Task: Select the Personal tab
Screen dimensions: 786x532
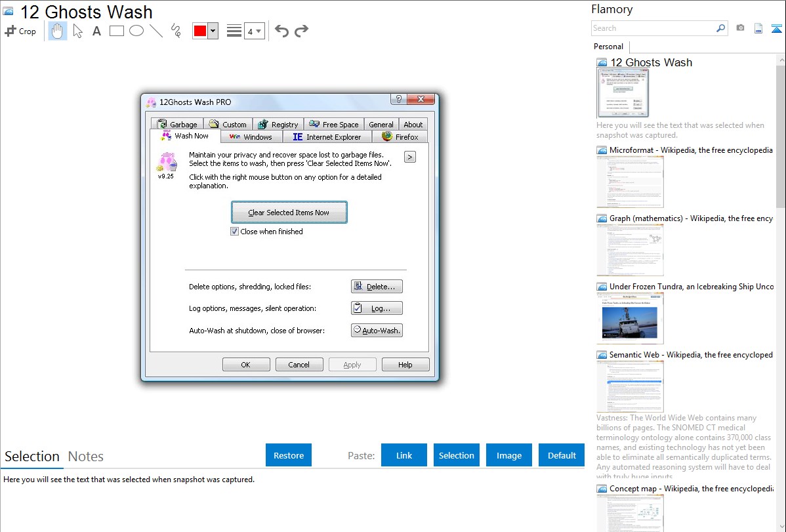Action: [x=608, y=47]
